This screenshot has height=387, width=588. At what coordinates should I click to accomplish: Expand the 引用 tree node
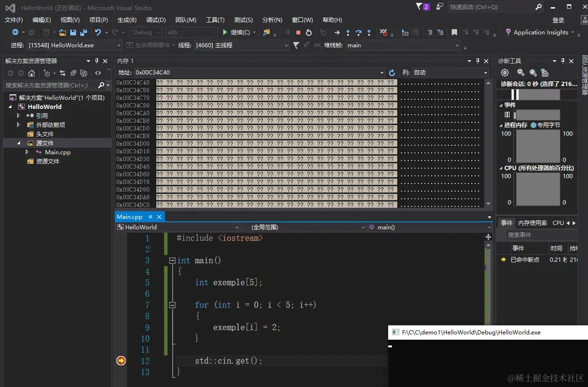[x=19, y=116]
